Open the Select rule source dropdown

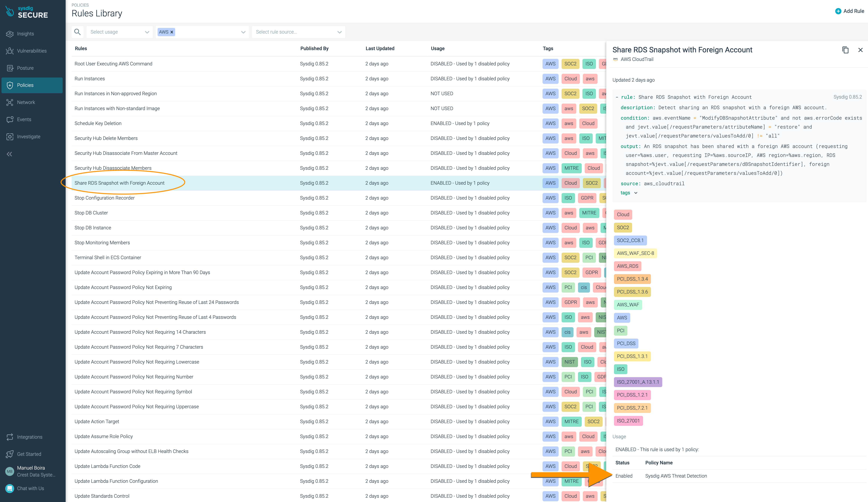tap(298, 32)
